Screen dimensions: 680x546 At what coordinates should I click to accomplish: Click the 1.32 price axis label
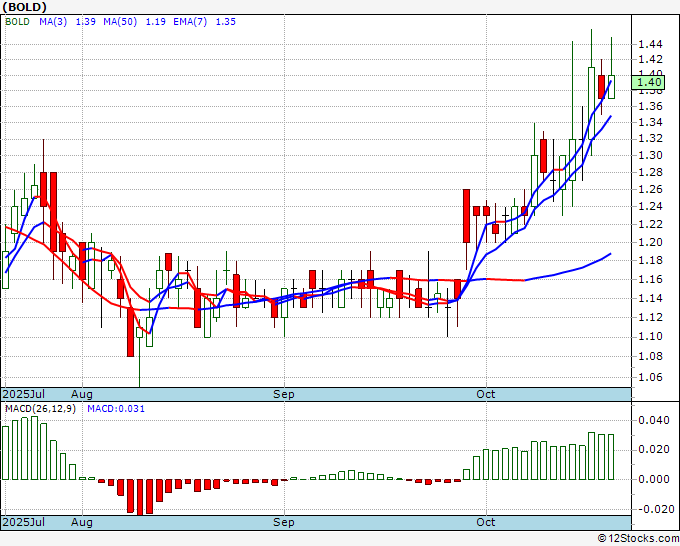click(650, 138)
